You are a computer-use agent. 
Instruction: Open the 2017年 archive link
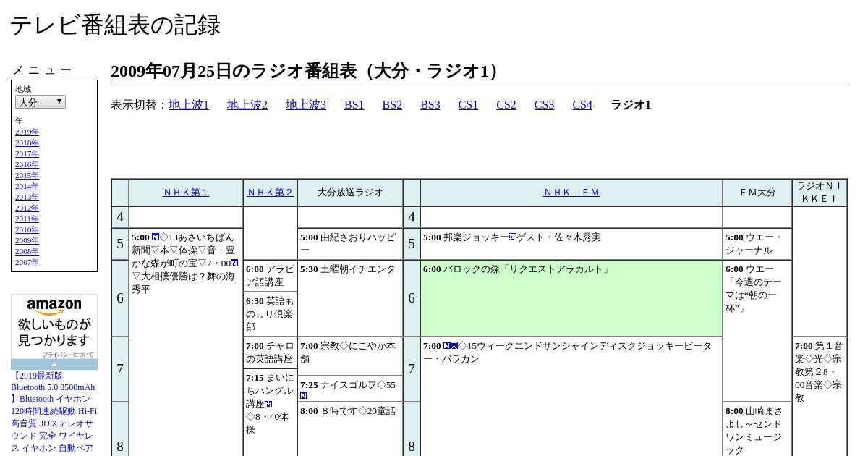pyautogui.click(x=27, y=153)
